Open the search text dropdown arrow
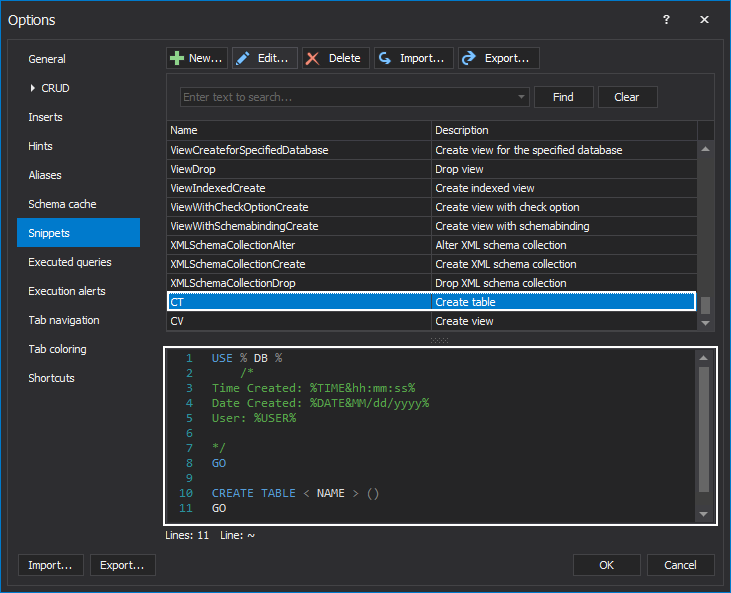 (521, 97)
